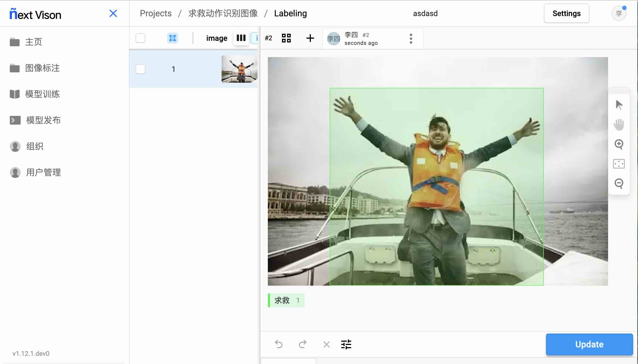Click the zoom in magnifier tool
638x364 pixels.
(x=619, y=144)
